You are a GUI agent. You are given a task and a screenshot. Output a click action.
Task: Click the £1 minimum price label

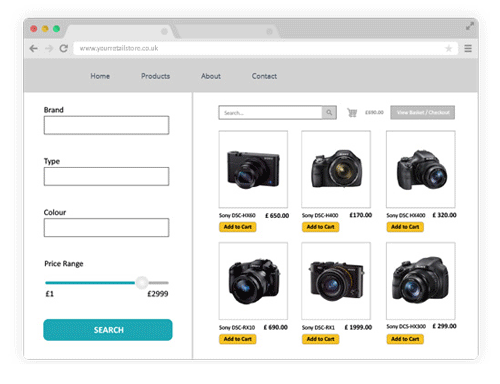tap(50, 294)
